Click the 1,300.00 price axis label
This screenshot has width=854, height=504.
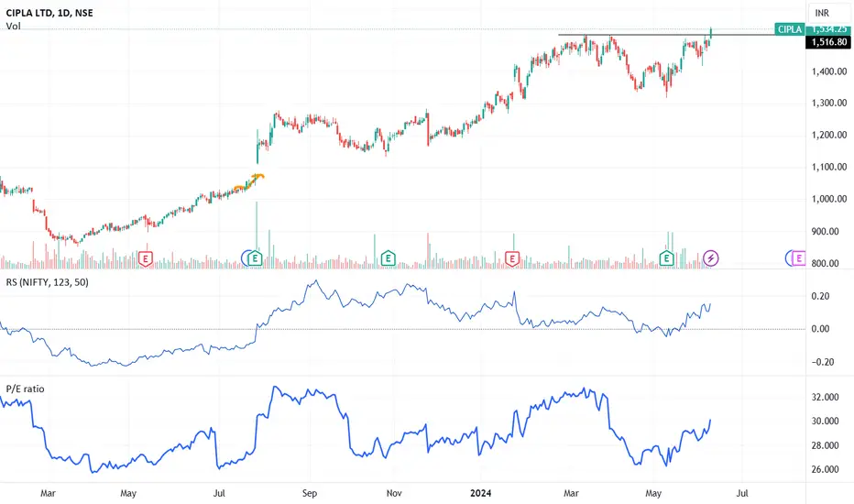pos(829,103)
